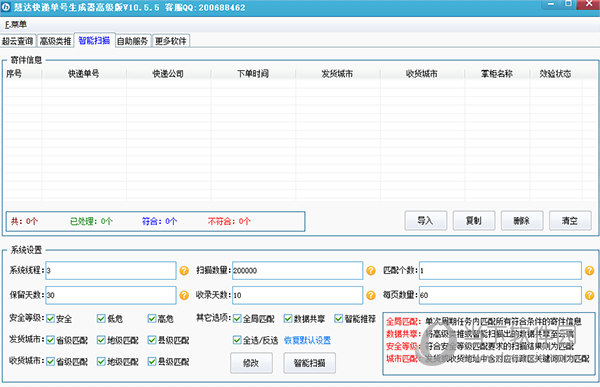Disable 高危 security level checkbox
This screenshot has height=387, width=600.
(x=152, y=318)
